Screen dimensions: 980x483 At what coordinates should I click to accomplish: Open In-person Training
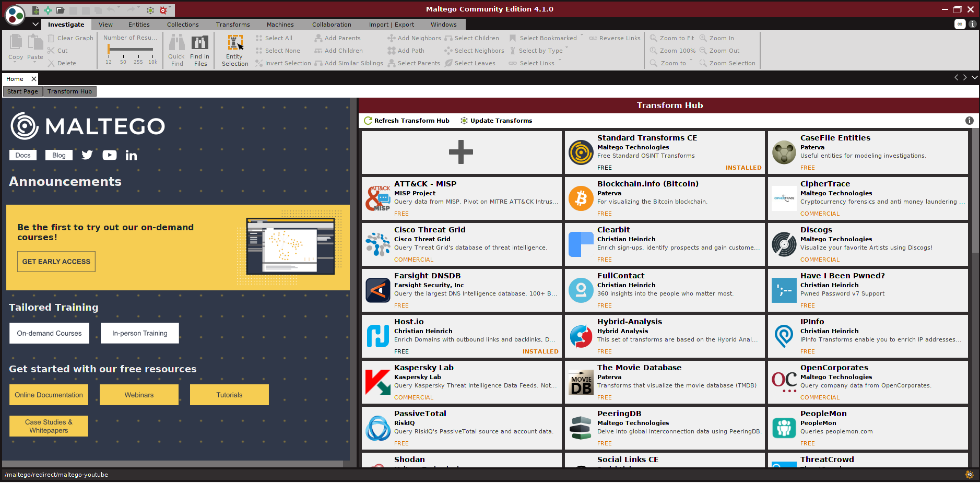coord(140,333)
